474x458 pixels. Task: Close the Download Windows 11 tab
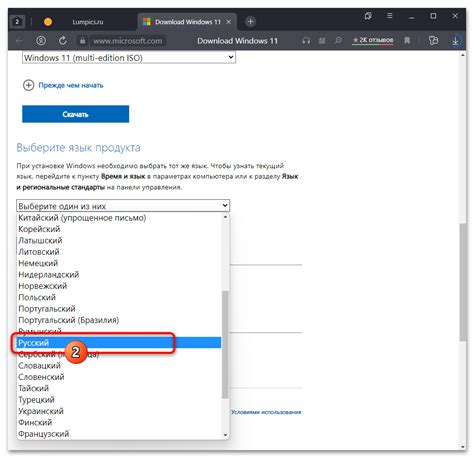tap(229, 22)
